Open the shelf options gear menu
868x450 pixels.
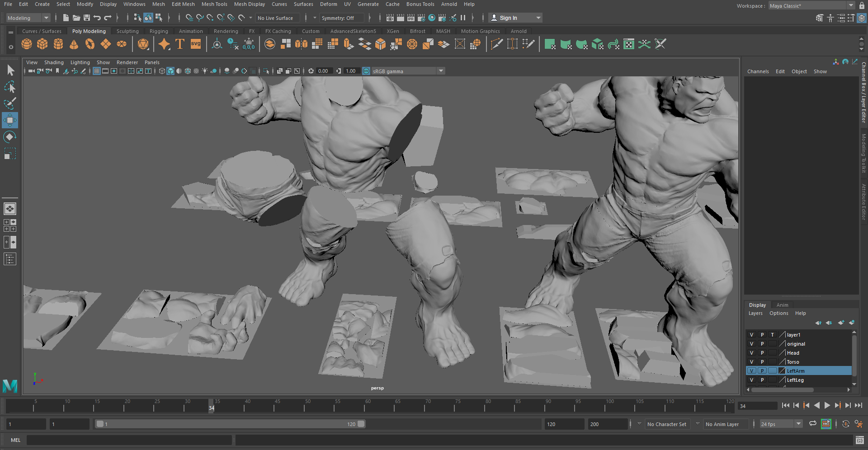pos(11,47)
